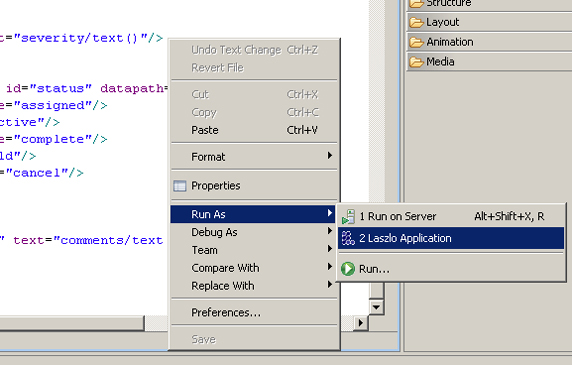Viewport: 572px width, 365px height.
Task: Click the "severity/text()" code string
Action: pyautogui.click(x=81, y=38)
